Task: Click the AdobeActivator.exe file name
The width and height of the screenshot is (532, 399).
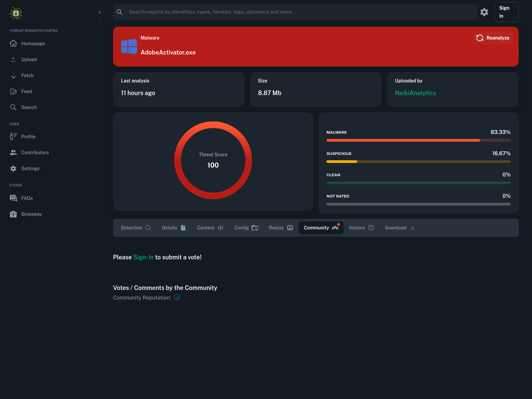Action: (x=168, y=53)
